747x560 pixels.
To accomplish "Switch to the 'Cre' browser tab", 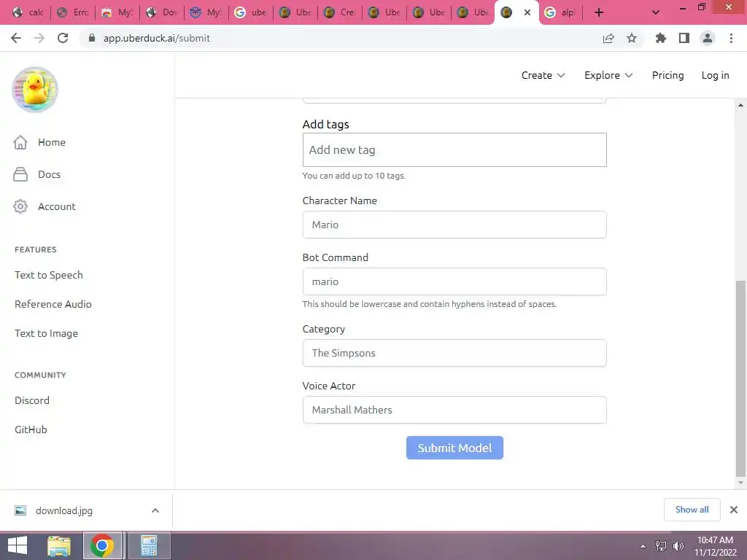I will (340, 12).
